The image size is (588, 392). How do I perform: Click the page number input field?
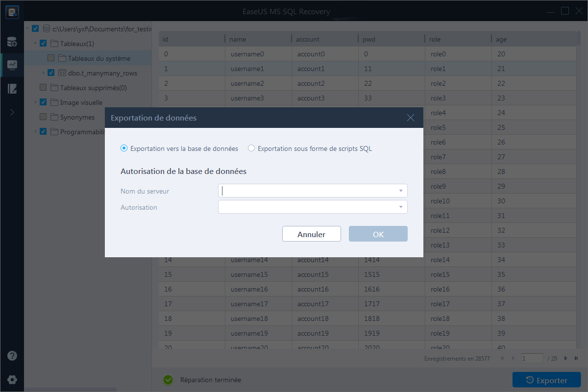[532, 359]
